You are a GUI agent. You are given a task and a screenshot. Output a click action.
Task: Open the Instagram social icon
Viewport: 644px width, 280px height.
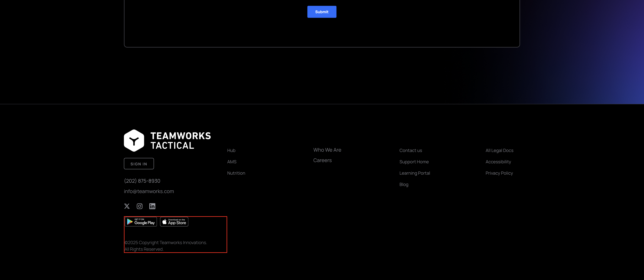(x=139, y=206)
